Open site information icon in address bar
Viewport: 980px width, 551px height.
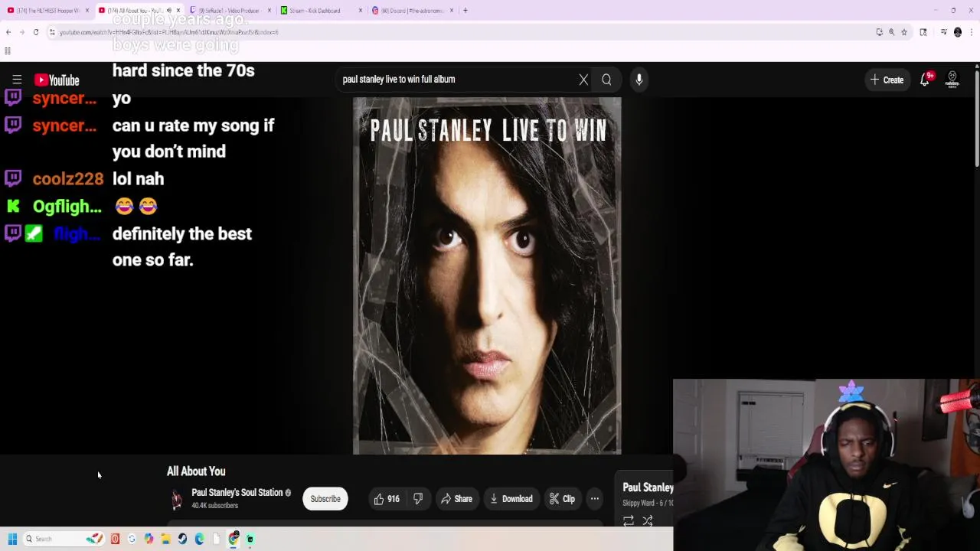(52, 32)
